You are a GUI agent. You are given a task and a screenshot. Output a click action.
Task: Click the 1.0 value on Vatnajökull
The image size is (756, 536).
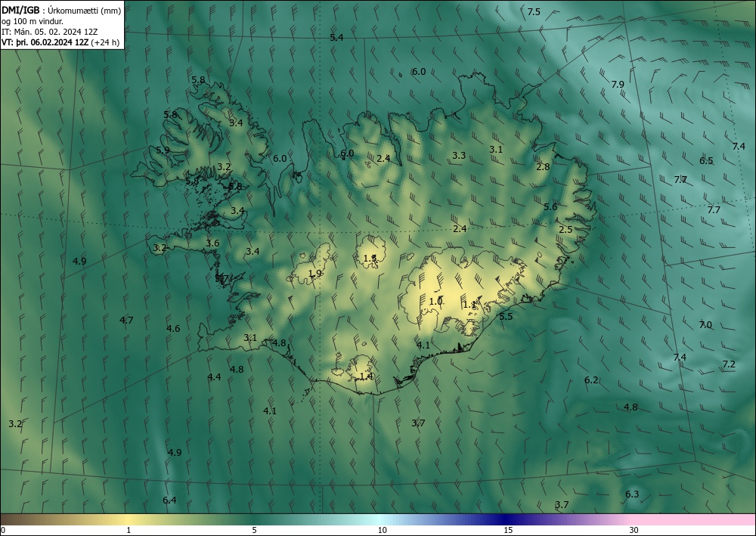[436, 301]
